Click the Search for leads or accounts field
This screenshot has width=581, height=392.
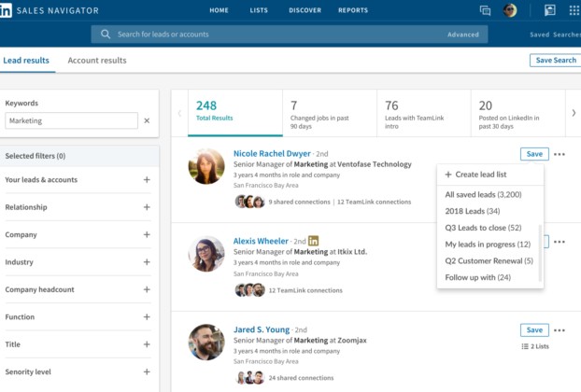click(x=289, y=35)
